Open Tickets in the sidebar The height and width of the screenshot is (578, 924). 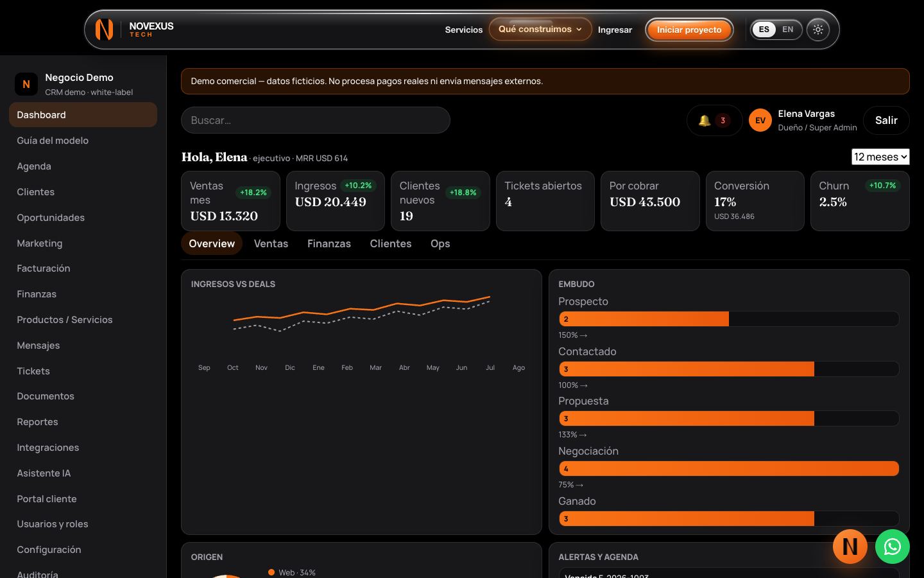[83, 371]
